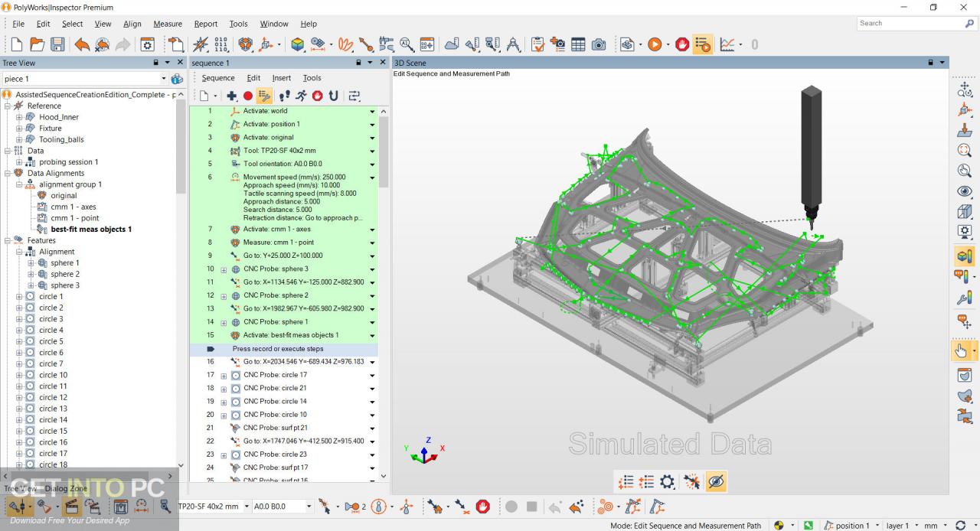Collapse the Alignment features group
The height and width of the screenshot is (531, 980).
19,252
